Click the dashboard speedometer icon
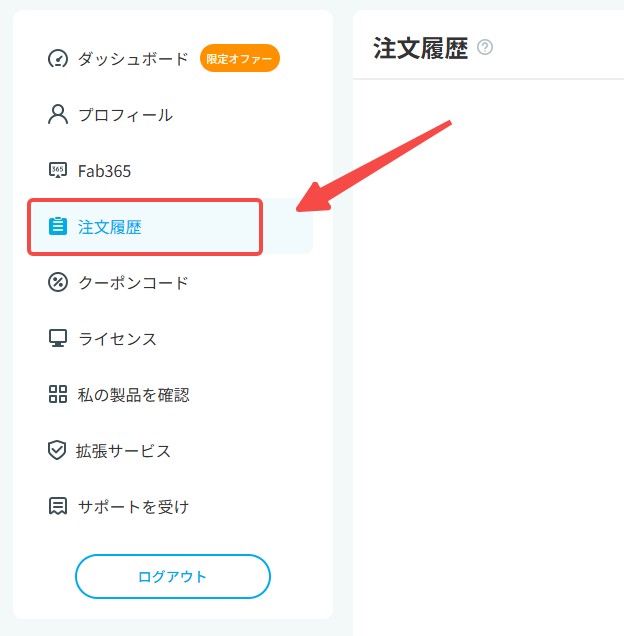 click(58, 59)
